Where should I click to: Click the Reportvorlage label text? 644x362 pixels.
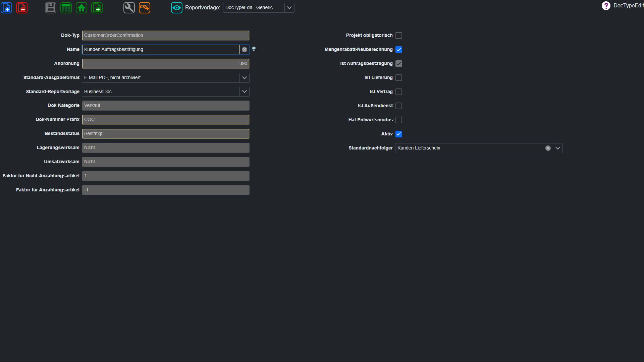202,8
